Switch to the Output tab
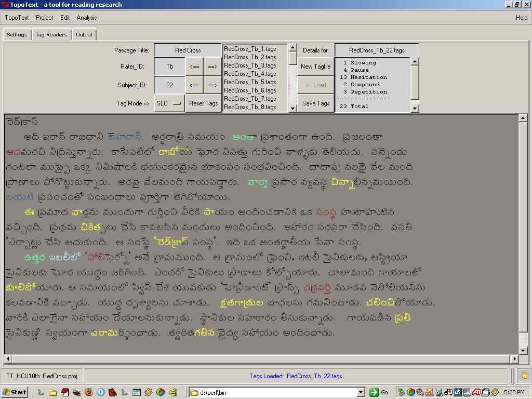Screen dimensions: 532x399 [x=84, y=35]
